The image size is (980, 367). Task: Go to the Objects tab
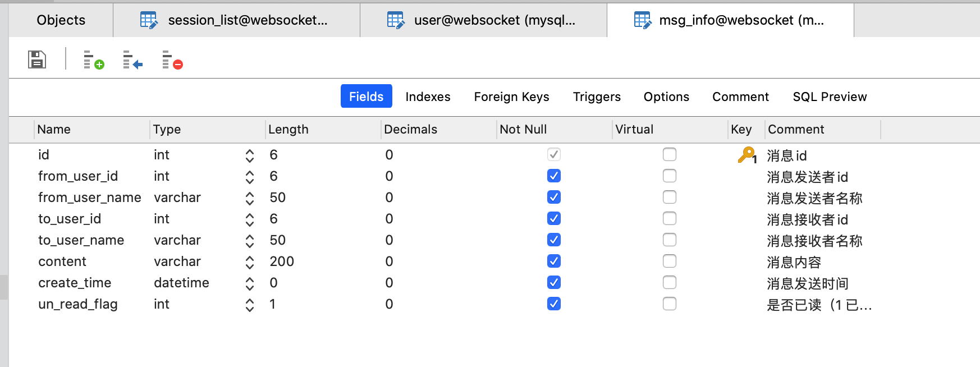point(61,20)
